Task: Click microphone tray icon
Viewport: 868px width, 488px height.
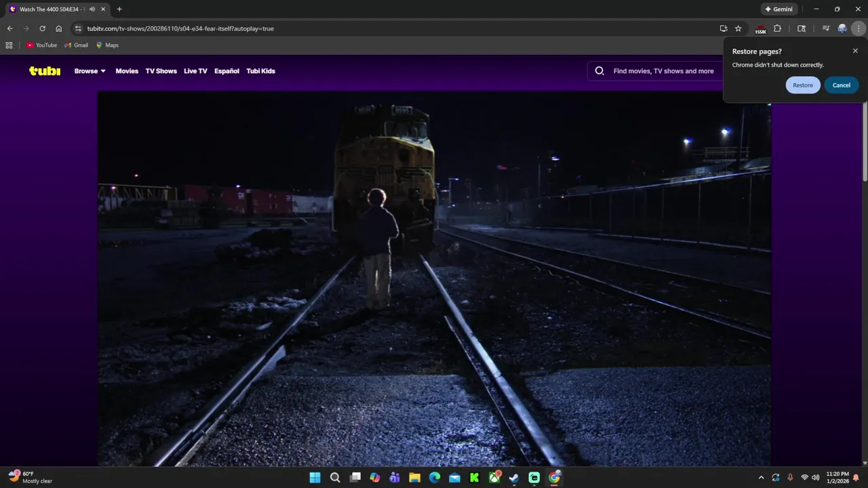Action: coord(790,477)
